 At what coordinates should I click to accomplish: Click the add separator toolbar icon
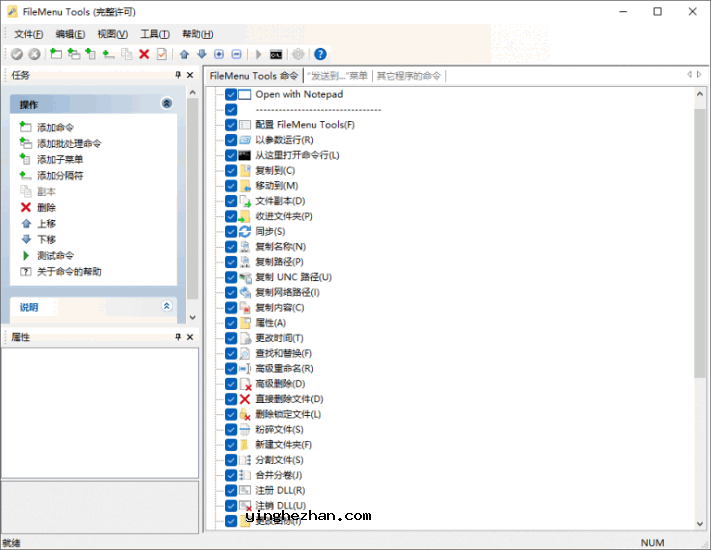108,54
